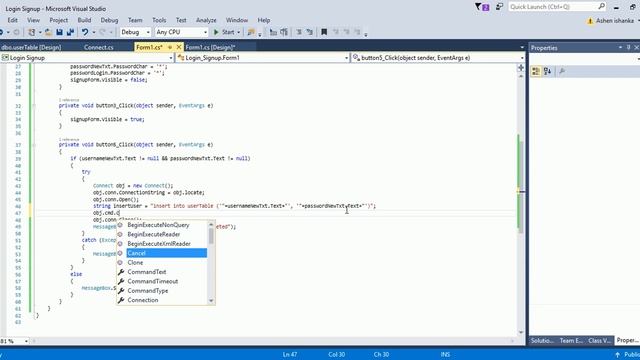Open the Tools menu

coord(159,20)
